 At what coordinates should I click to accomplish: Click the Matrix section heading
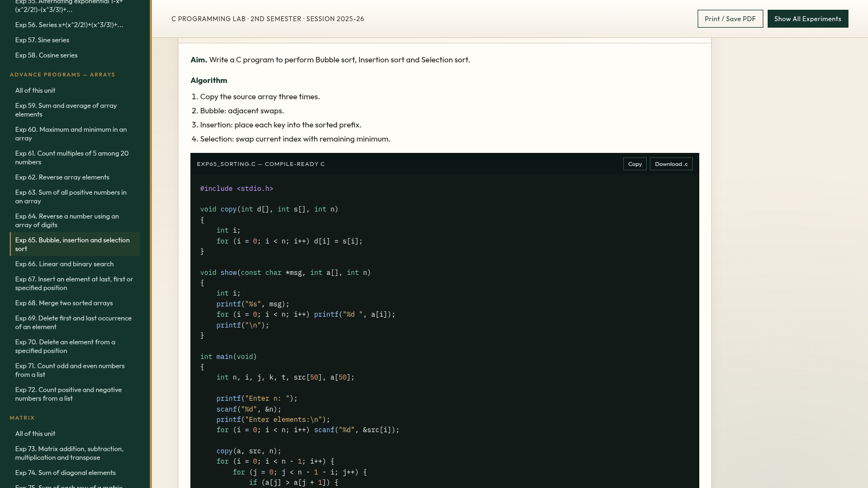(x=22, y=418)
